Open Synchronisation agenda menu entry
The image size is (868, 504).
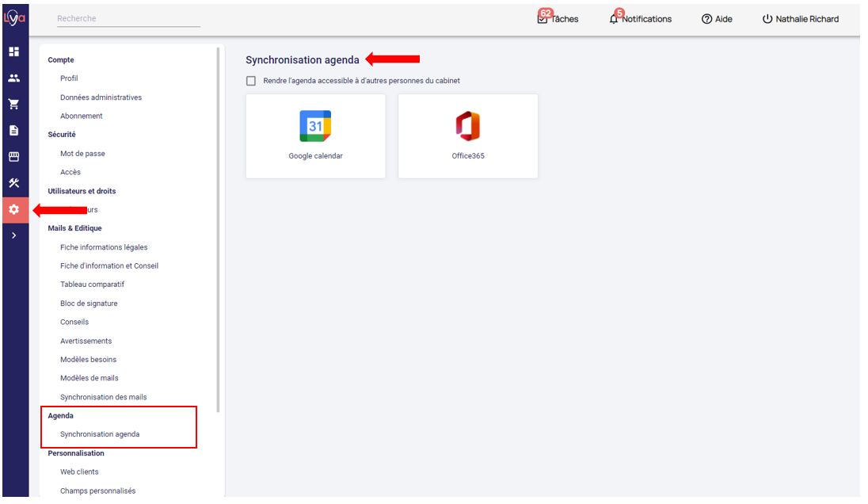tap(100, 434)
